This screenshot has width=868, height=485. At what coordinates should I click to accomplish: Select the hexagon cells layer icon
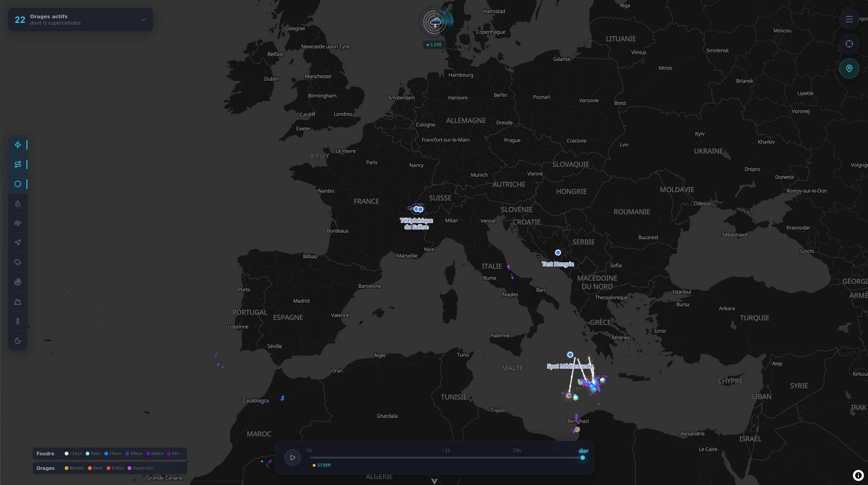pyautogui.click(x=18, y=184)
